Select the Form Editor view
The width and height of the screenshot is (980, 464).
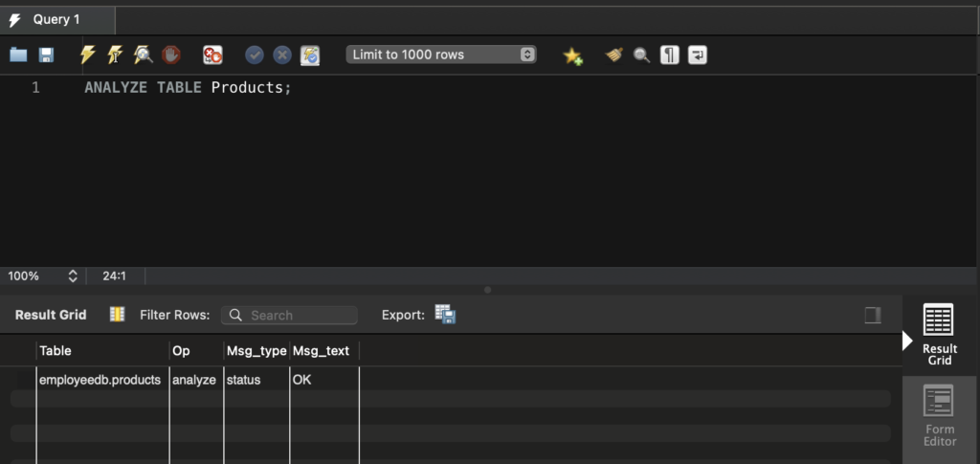(x=939, y=416)
